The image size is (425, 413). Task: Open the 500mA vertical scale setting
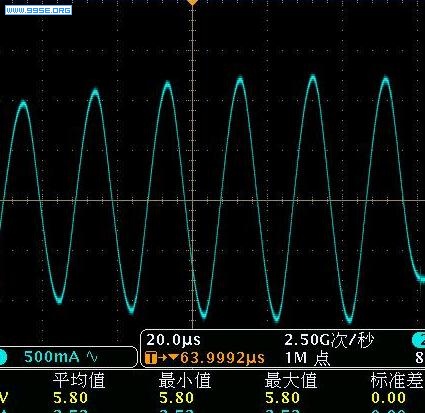[x=52, y=357]
